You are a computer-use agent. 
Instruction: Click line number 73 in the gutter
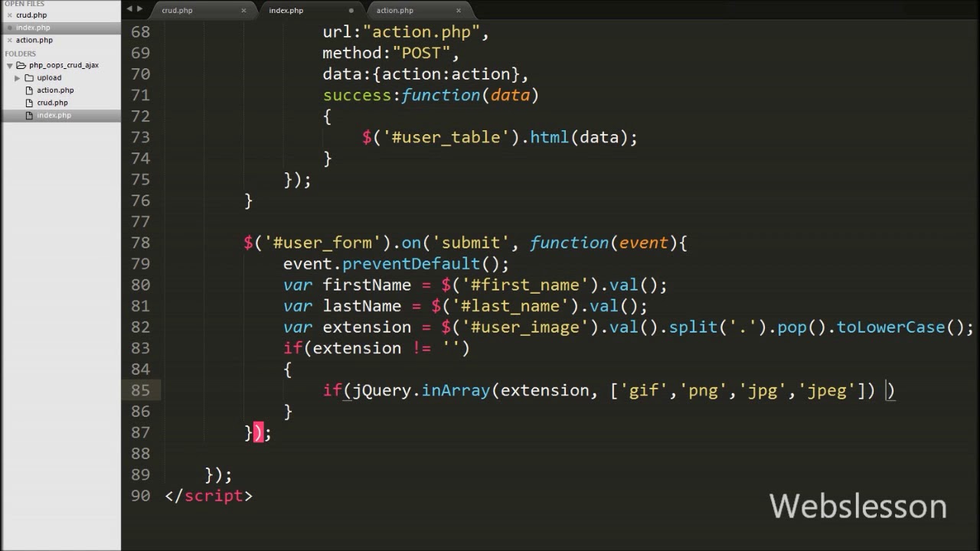pyautogui.click(x=140, y=138)
